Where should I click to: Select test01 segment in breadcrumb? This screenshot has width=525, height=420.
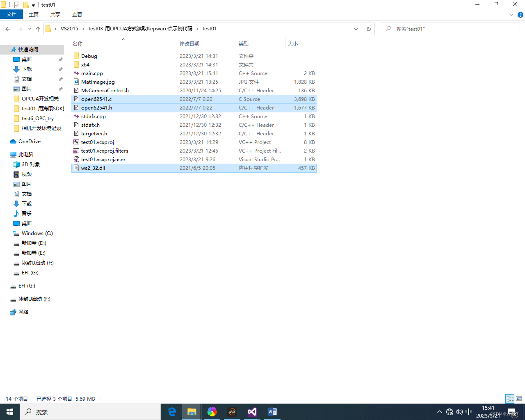[x=210, y=29]
